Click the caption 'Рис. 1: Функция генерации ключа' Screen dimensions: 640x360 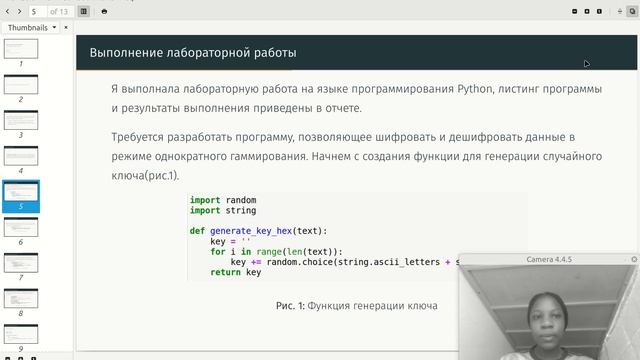click(357, 306)
